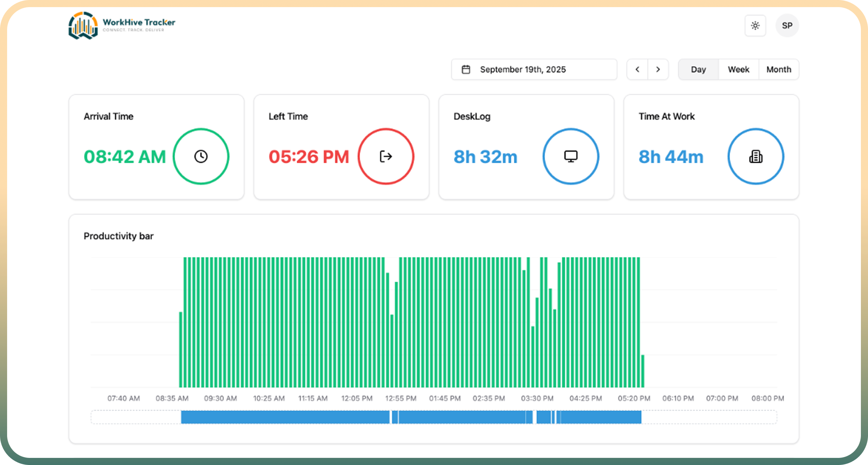Image resolution: width=868 pixels, height=465 pixels.
Task: Click the building icon for Time At Work
Action: pos(756,156)
